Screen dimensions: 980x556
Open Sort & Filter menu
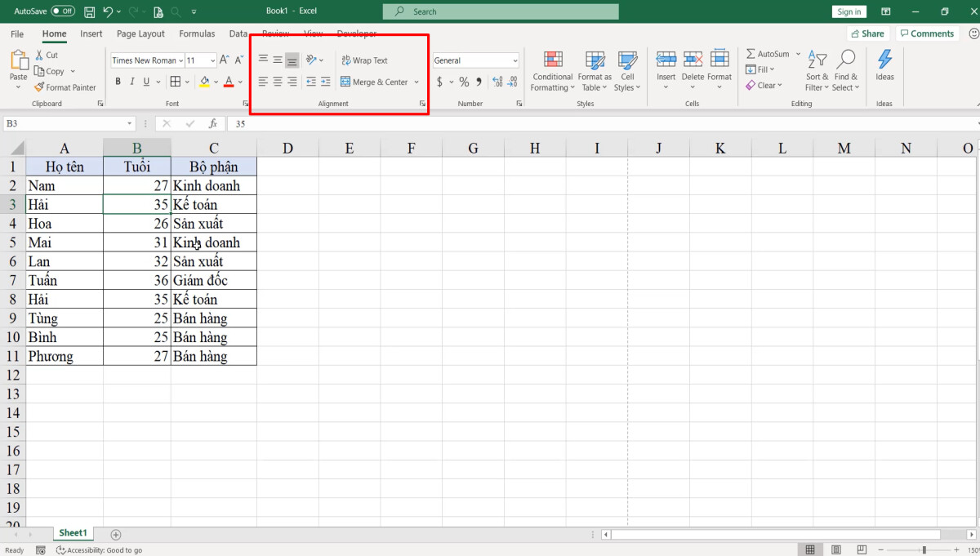pos(817,70)
